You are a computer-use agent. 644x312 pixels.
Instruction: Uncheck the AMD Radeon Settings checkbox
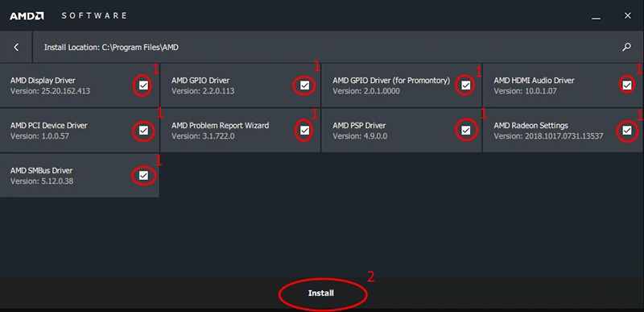(627, 131)
